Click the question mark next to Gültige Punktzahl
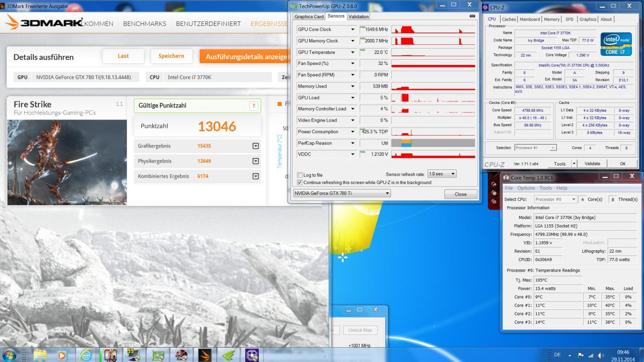644x362 pixels. tap(254, 106)
